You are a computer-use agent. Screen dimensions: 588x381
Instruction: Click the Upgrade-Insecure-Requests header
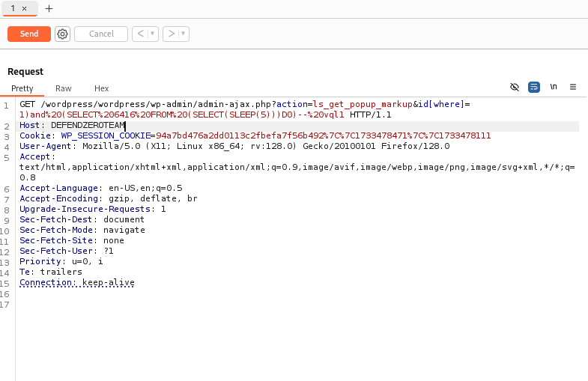tap(93, 209)
